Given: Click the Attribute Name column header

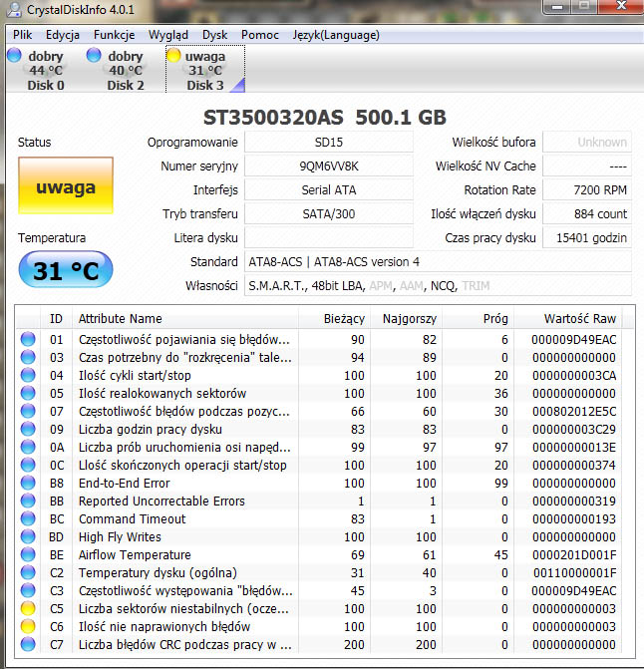Looking at the screenshot, I should (x=184, y=318).
